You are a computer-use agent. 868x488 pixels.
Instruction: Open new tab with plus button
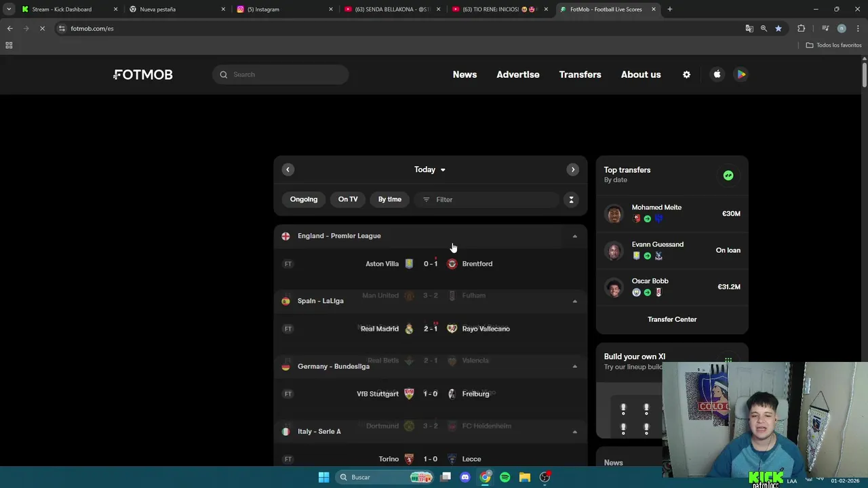coord(670,9)
